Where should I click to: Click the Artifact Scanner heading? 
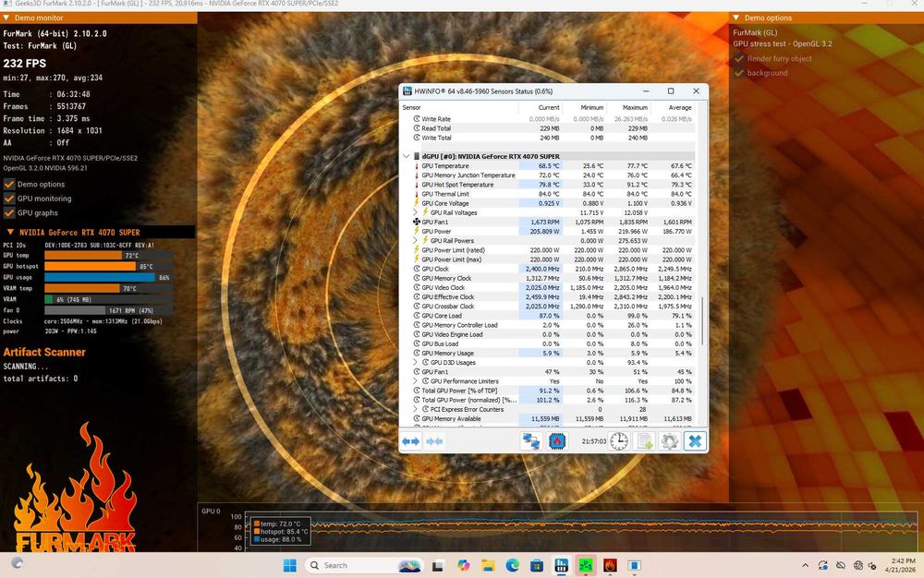point(44,352)
